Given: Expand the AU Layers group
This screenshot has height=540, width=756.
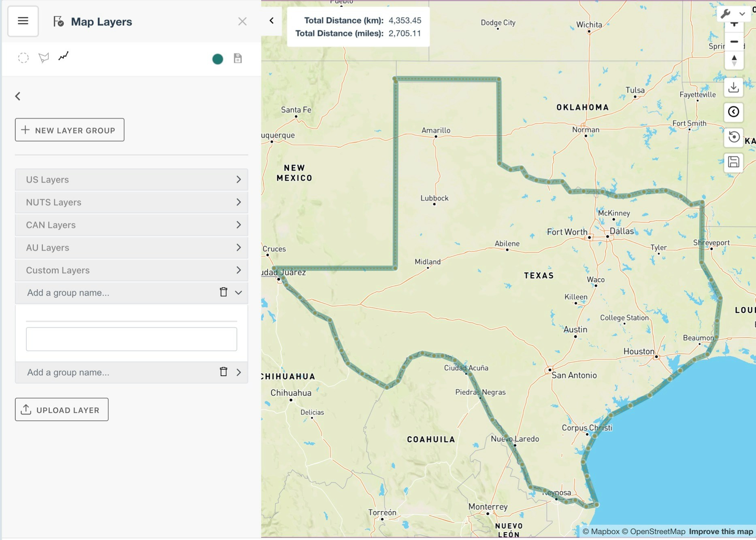Looking at the screenshot, I should [x=131, y=247].
